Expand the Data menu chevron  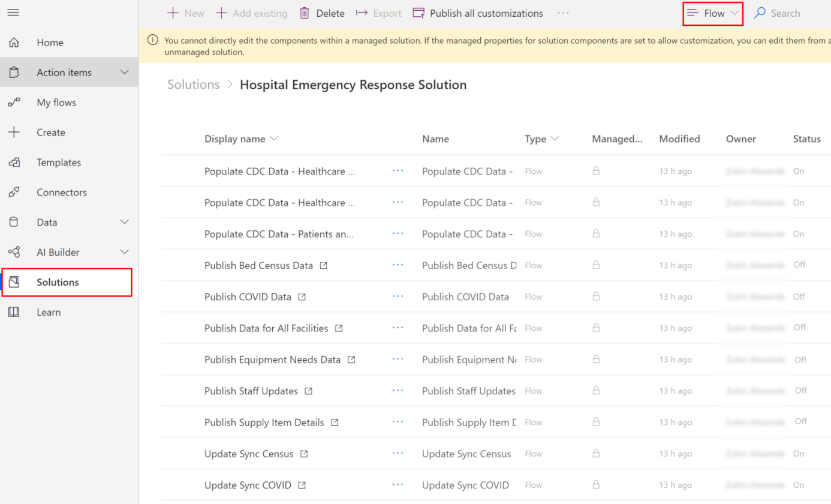(125, 222)
